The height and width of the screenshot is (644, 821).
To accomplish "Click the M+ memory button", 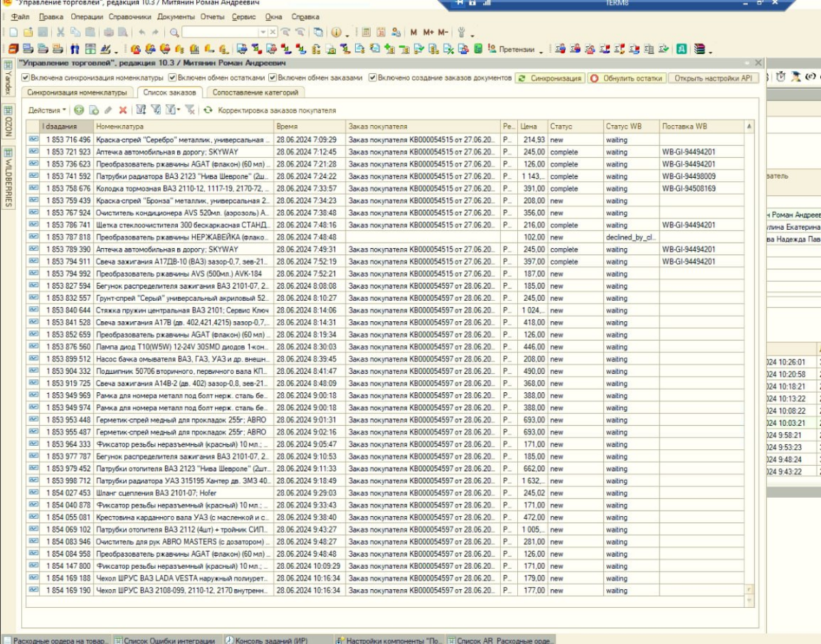I will (x=428, y=32).
